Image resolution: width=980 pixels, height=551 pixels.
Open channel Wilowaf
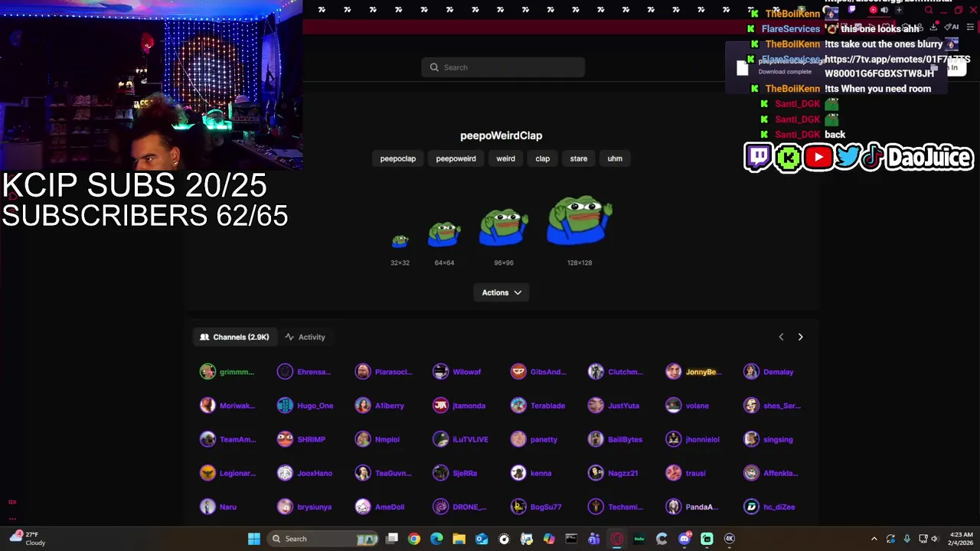tap(457, 372)
